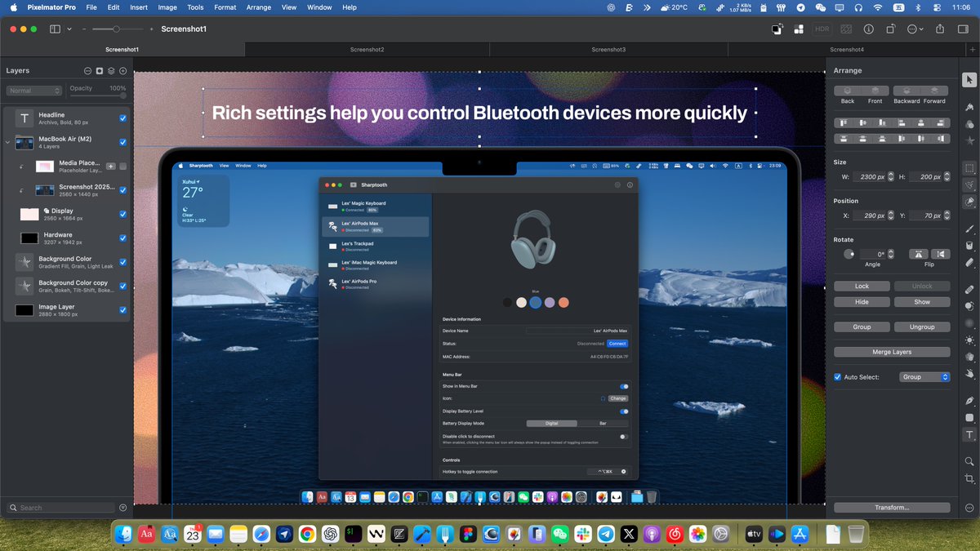Toggle visibility of MacBook Air (M2) group
Viewport: 980px width, 551px height.
tap(122, 142)
